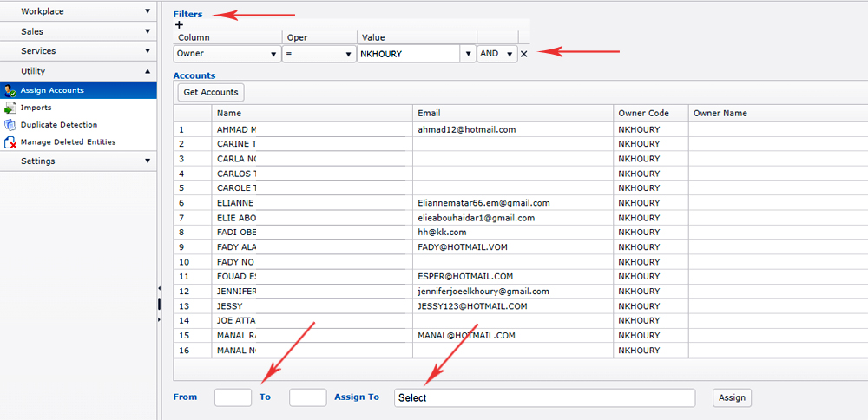
Task: Click the Duplicate Detection icon
Action: 10,125
